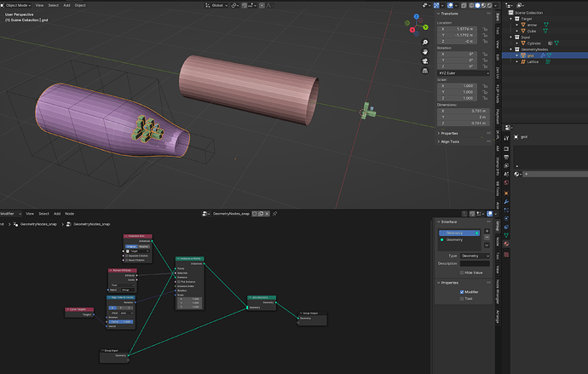Select the Cylinder object in outliner
The image size is (588, 374).
[534, 43]
